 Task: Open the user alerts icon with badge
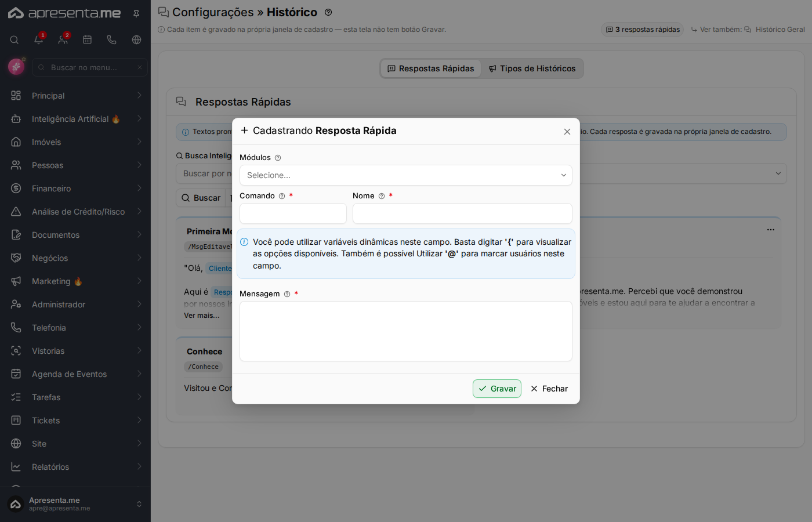[63, 39]
